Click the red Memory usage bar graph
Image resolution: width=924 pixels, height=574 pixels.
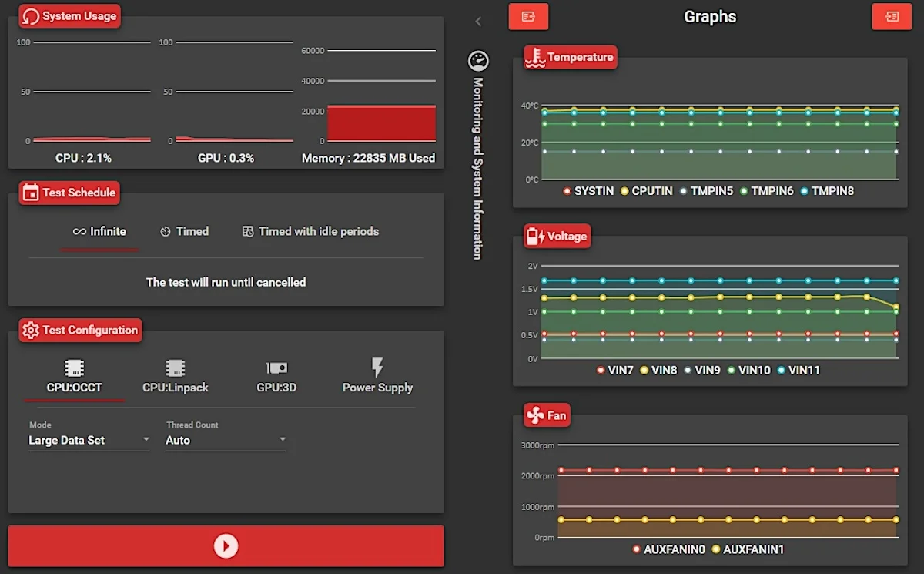(381, 123)
